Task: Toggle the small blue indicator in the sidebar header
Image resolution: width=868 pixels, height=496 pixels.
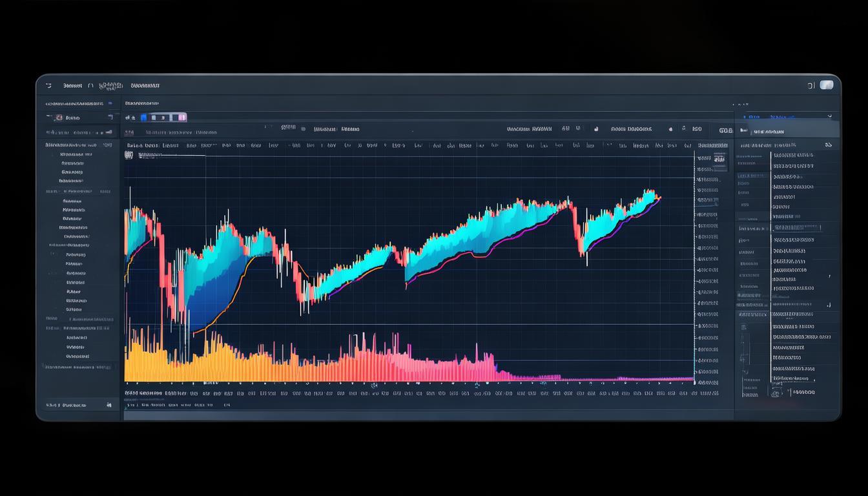Action: click(x=110, y=103)
